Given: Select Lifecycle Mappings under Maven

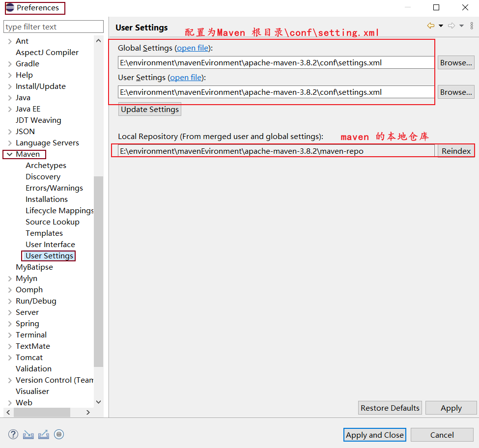Looking at the screenshot, I should point(59,211).
